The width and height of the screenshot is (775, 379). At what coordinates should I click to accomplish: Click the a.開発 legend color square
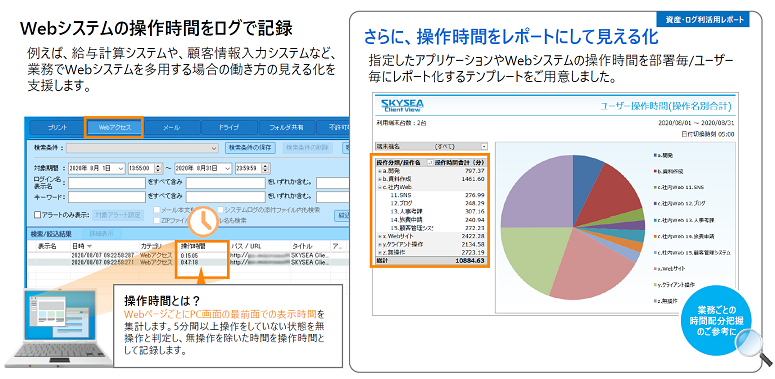click(x=654, y=155)
